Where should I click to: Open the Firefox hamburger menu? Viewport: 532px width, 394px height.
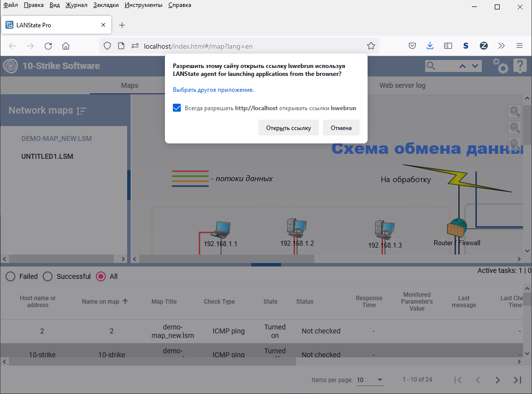(520, 46)
